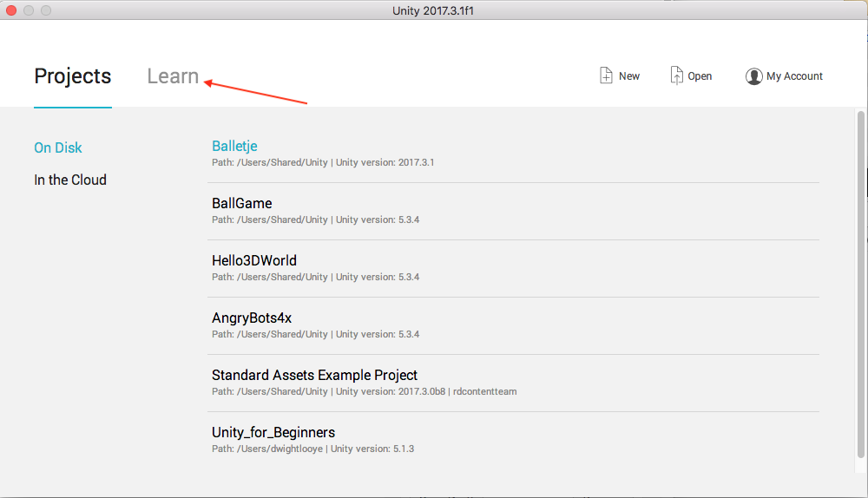The width and height of the screenshot is (868, 498).
Task: Click the My Account avatar icon
Action: point(753,76)
